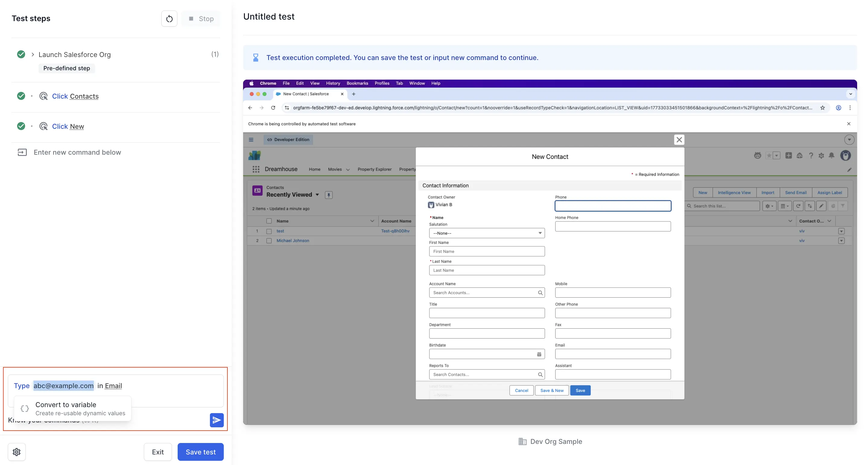868x465 pixels.
Task: Pin the Recently Viewed list view
Action: point(328,195)
